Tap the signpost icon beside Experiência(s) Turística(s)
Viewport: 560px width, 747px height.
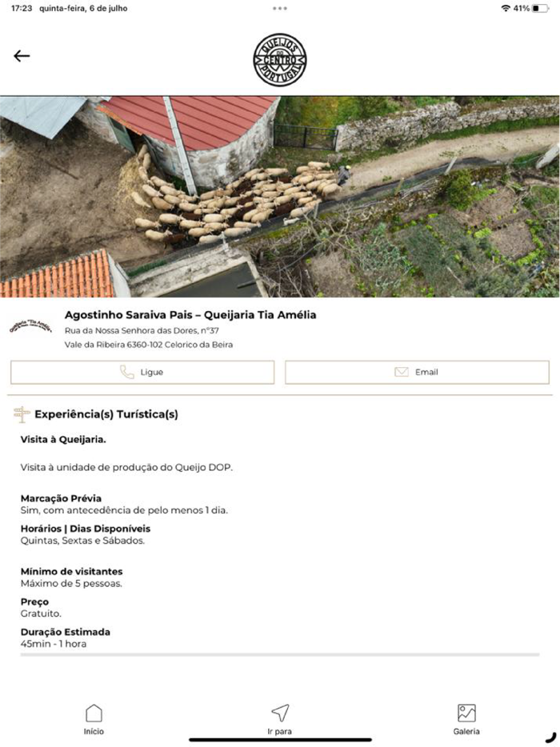click(22, 414)
